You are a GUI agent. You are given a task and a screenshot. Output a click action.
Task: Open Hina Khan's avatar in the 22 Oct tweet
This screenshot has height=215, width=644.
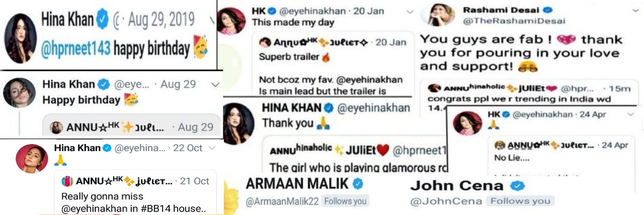(x=31, y=158)
